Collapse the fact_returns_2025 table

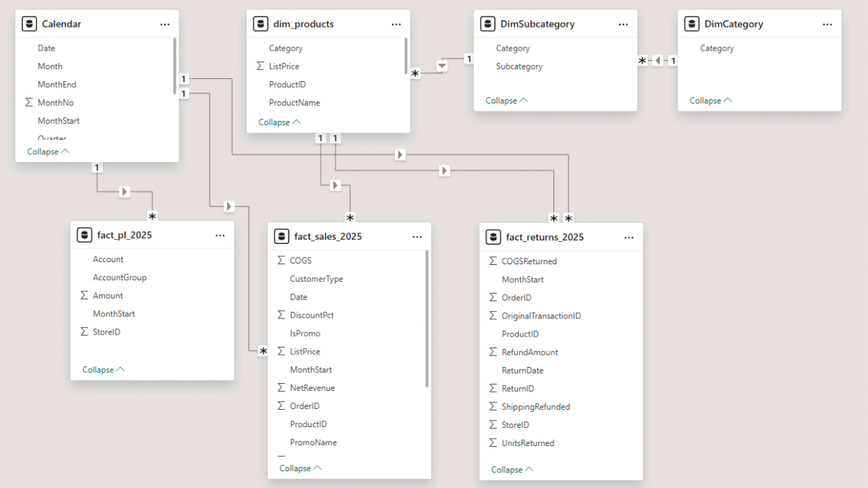pos(511,469)
